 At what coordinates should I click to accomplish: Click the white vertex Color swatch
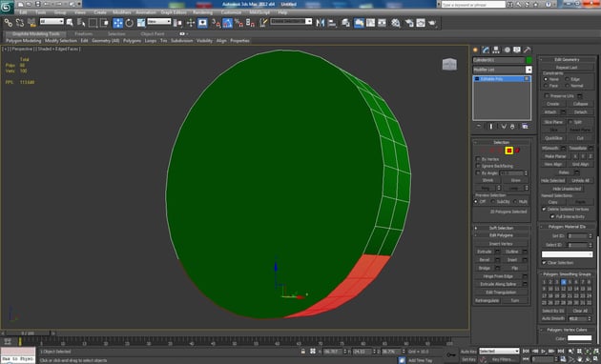tap(580, 338)
